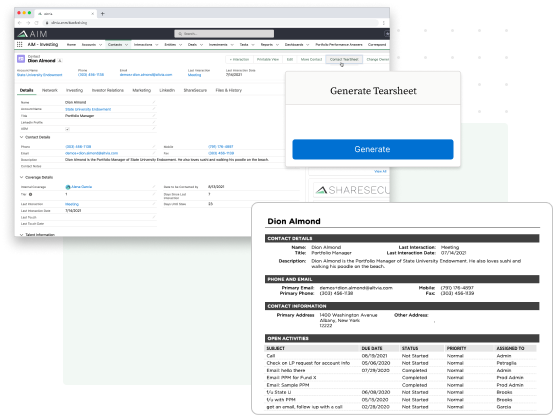Open the Interactions nav dropdown chevron
The width and height of the screenshot is (553, 415).
tap(157, 45)
